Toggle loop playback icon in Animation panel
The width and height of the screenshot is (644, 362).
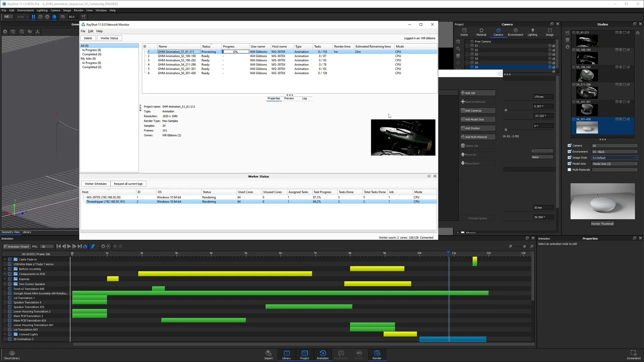85,246
